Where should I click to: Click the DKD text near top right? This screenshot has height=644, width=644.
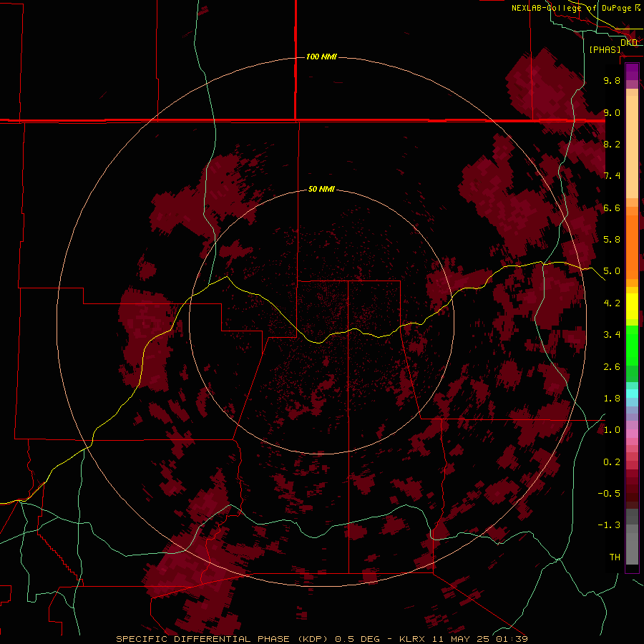[629, 43]
